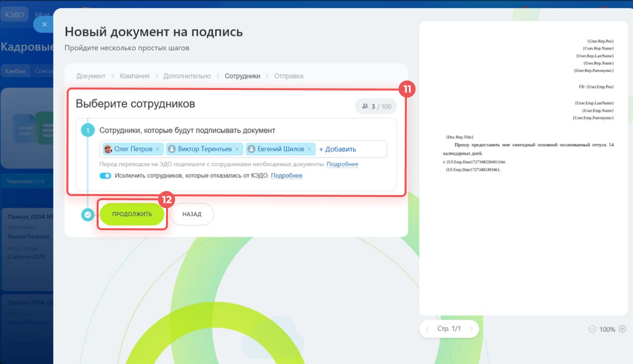Screen dimensions: 633x364
Task: Click the employees selection input field
Action: tap(371, 149)
